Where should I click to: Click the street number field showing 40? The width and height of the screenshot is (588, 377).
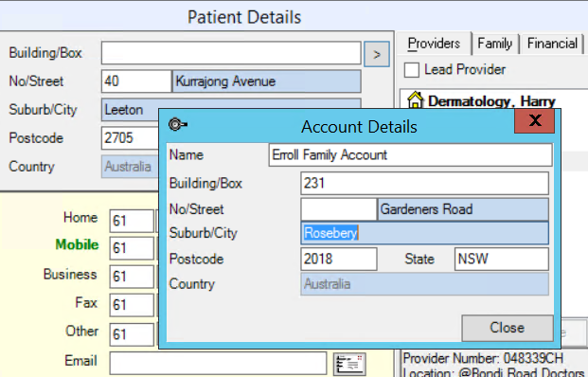pos(136,81)
